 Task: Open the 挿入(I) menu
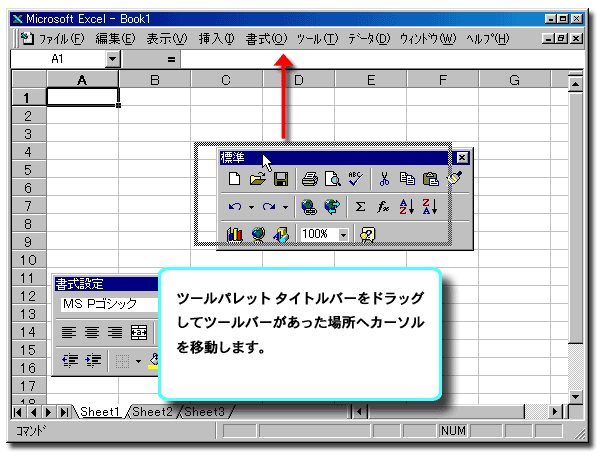[217, 38]
